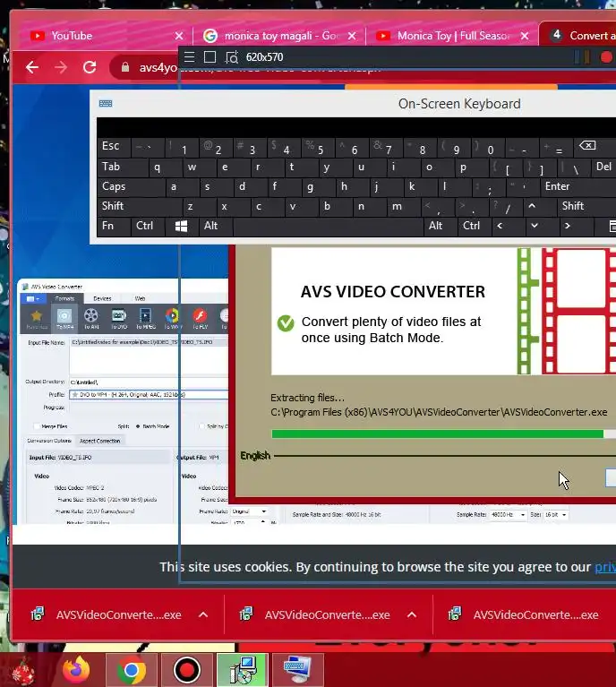Expand options for second AVSVideoConverter download
Image resolution: width=616 pixels, height=687 pixels.
coord(412,614)
